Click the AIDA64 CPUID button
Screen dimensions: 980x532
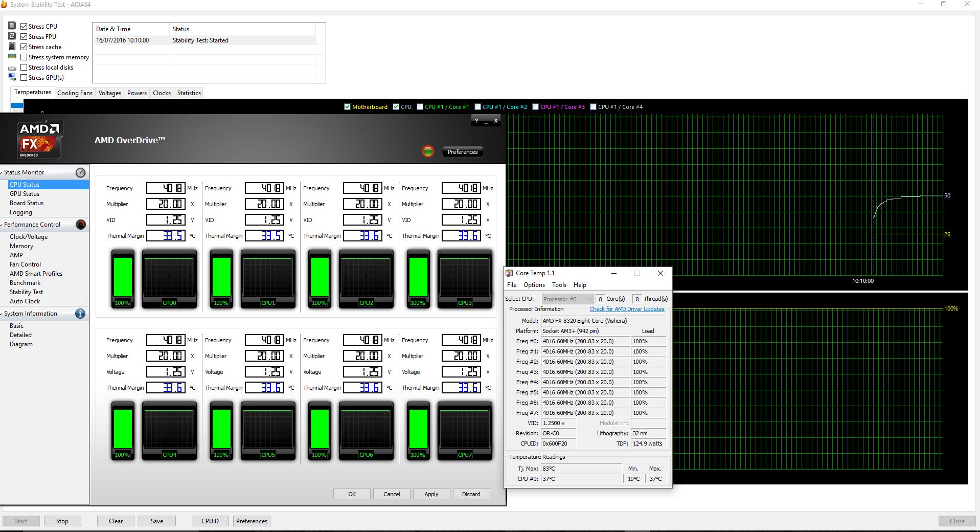point(210,521)
